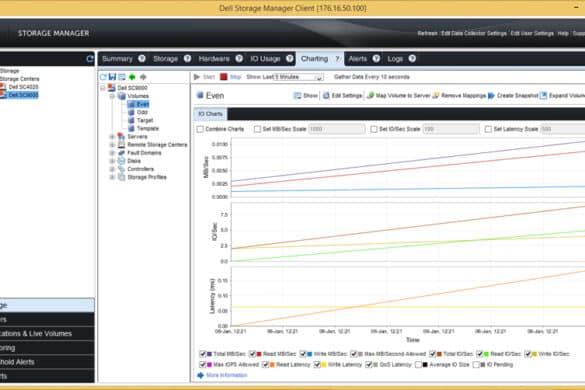Enable Combine Charts checkbox
Screen dimensions: 585x390
click(x=200, y=129)
